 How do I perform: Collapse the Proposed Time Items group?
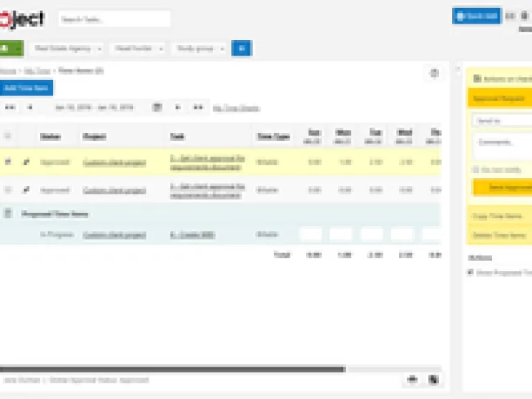[x=8, y=214]
